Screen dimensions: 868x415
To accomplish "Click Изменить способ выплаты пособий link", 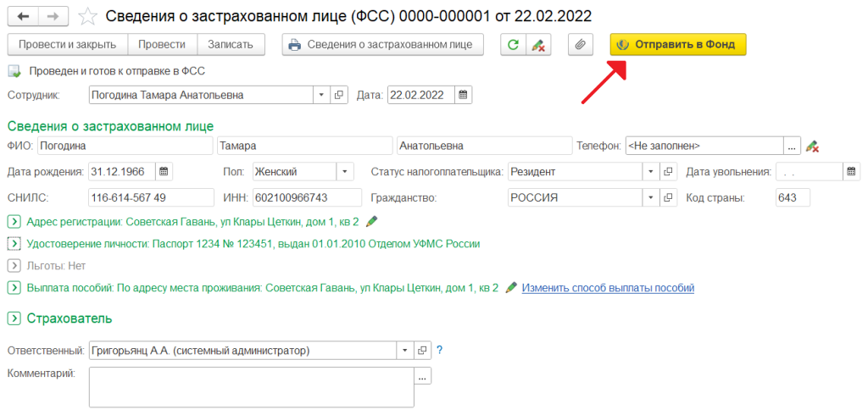I will click(608, 288).
